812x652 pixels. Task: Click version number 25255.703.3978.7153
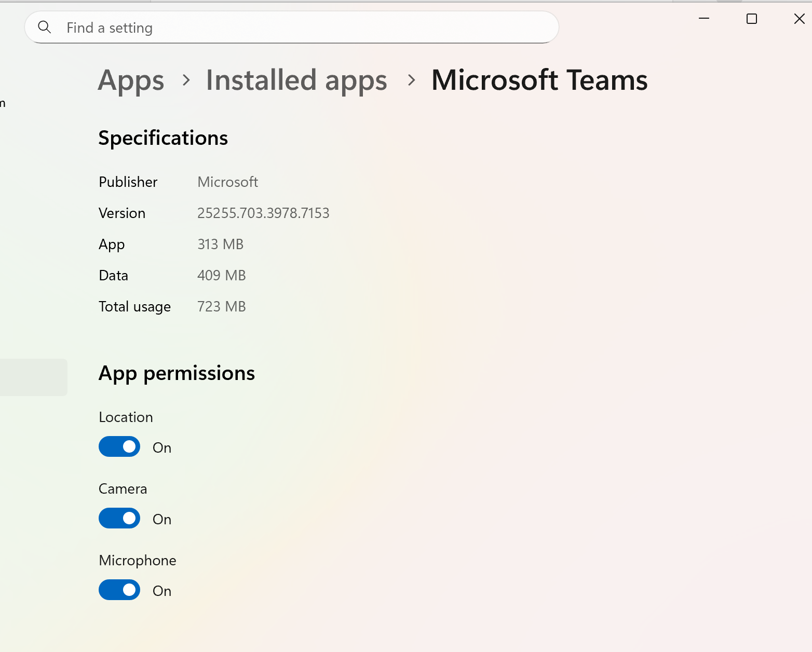coord(263,213)
